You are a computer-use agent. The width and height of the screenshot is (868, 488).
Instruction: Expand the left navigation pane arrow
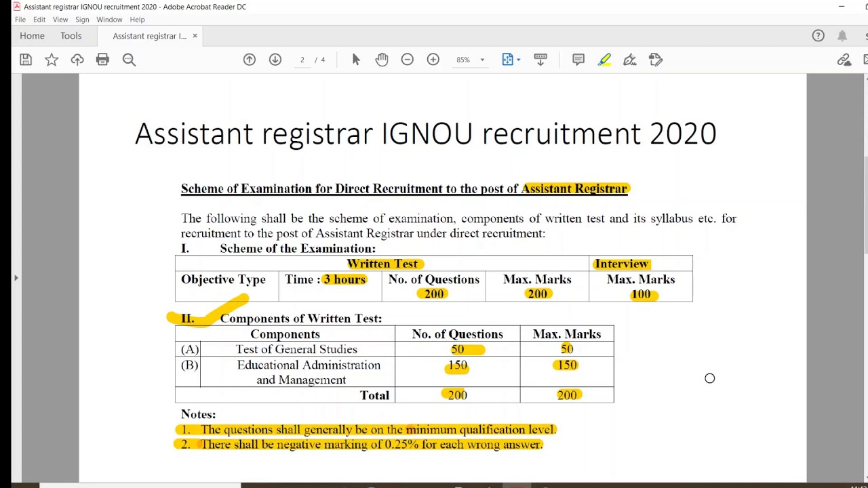[x=16, y=278]
